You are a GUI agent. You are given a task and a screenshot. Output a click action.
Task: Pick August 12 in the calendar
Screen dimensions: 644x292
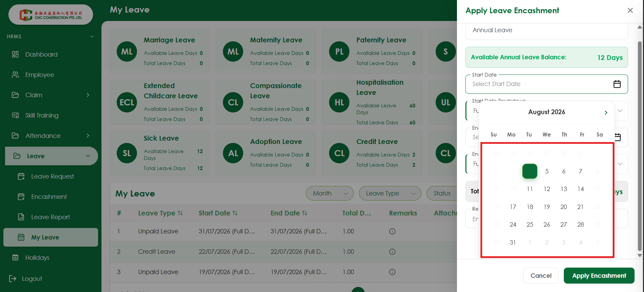point(547,189)
